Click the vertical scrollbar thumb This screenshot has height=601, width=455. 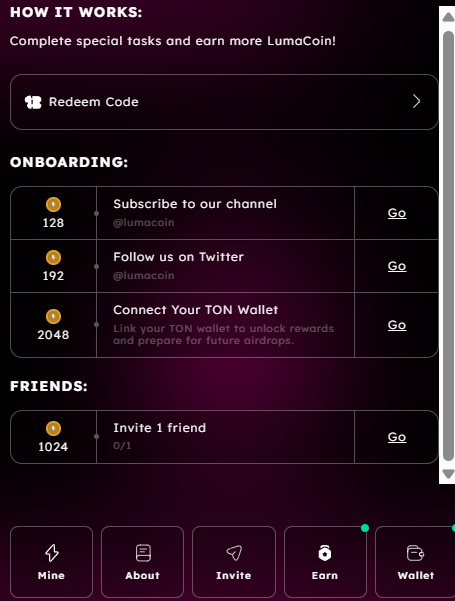point(448,246)
